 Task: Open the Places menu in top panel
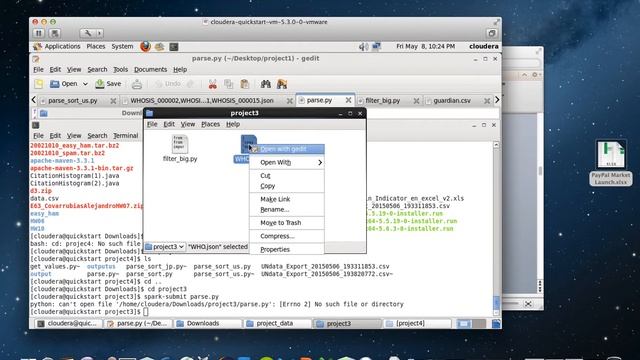click(x=96, y=47)
